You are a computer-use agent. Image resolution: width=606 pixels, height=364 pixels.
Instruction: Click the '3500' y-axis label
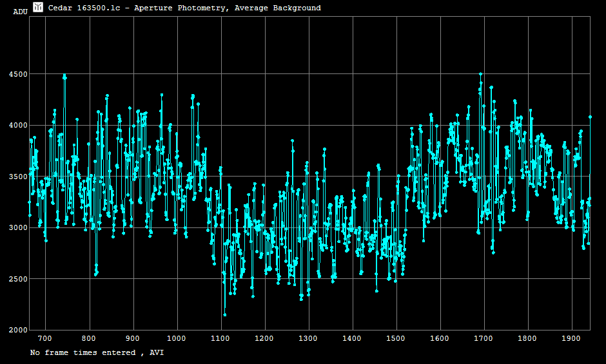(x=18, y=177)
